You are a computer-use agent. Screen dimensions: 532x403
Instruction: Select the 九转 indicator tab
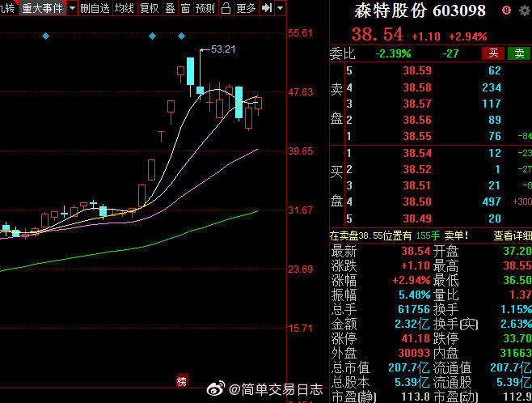(x=8, y=8)
